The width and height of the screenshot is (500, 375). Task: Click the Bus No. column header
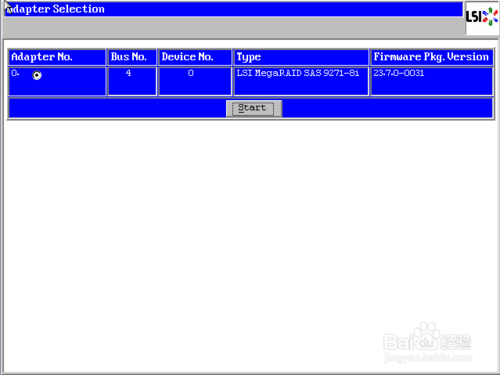pyautogui.click(x=132, y=57)
